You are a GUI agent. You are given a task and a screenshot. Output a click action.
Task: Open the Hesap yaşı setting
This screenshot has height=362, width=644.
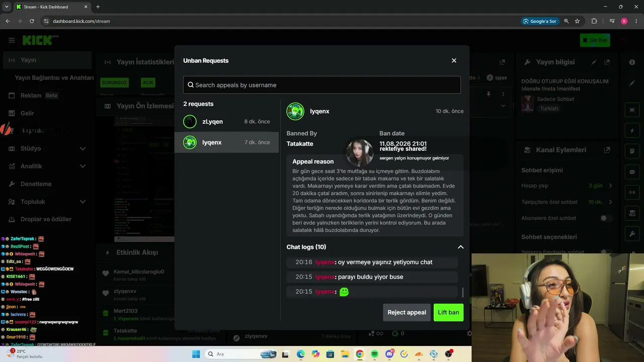tap(567, 186)
